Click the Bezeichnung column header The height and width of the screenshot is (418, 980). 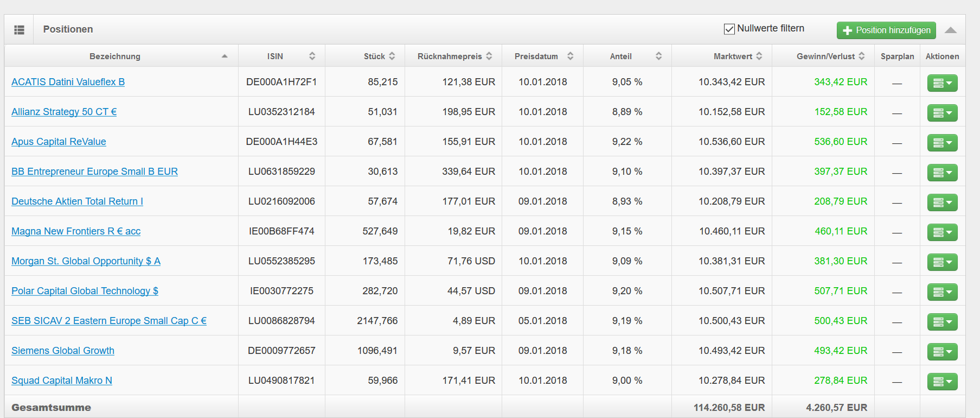pyautogui.click(x=115, y=56)
